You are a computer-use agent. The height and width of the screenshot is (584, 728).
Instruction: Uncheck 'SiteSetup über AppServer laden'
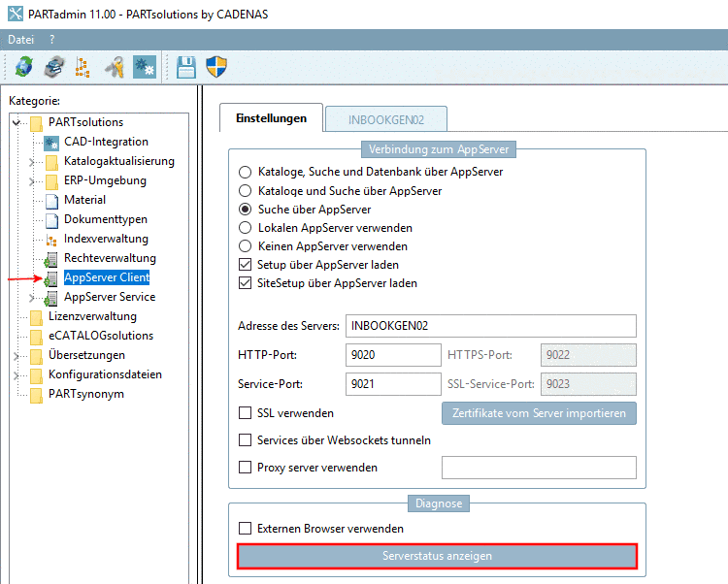pos(245,283)
